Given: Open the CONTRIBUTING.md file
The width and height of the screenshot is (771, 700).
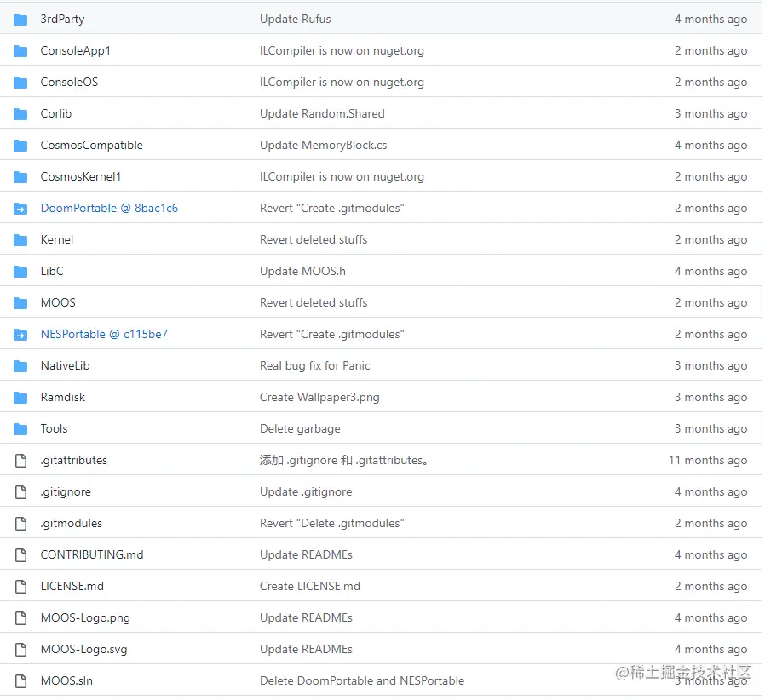Looking at the screenshot, I should (92, 554).
